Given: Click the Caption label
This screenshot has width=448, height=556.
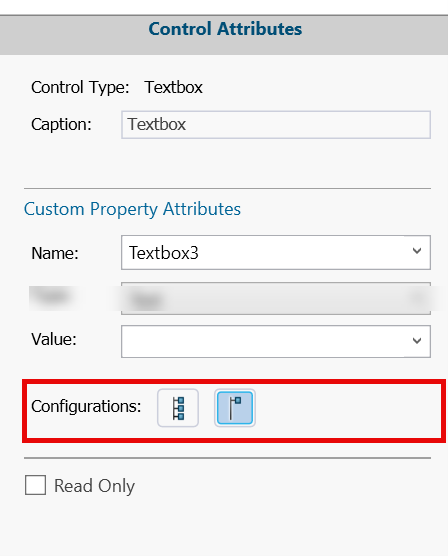Looking at the screenshot, I should point(61,124).
